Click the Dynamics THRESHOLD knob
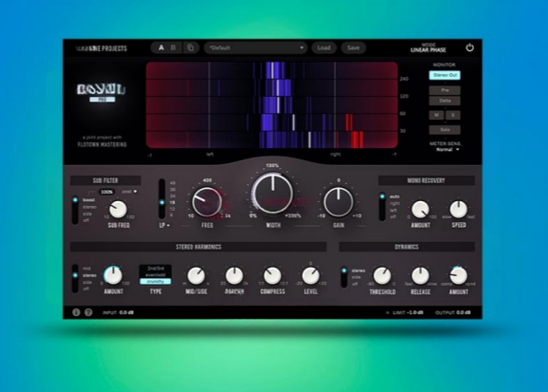The image size is (548, 392). [x=383, y=275]
